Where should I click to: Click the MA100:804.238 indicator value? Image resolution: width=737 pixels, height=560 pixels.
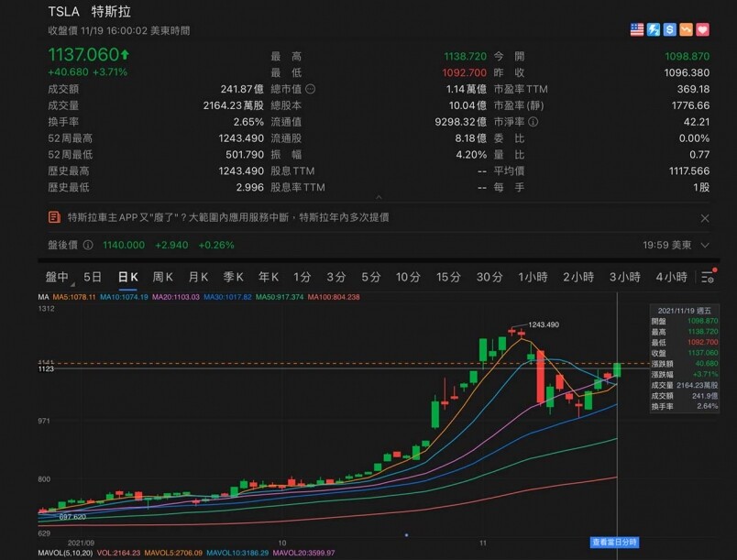coord(334,297)
